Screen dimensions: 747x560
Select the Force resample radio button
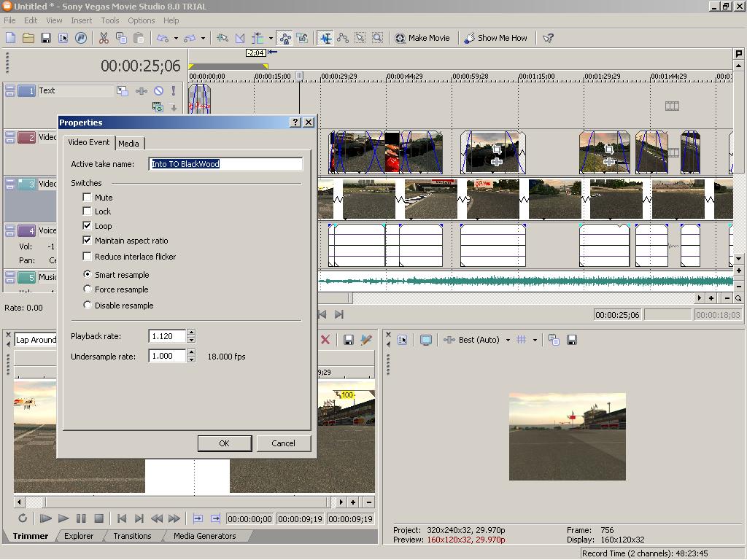[x=88, y=289]
